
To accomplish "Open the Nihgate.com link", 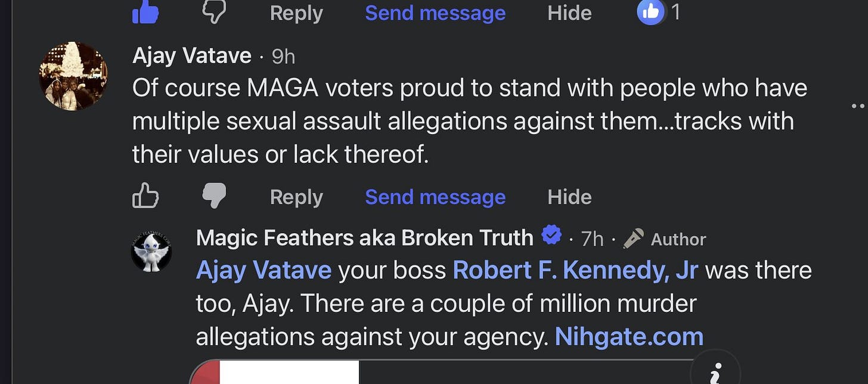I will point(629,336).
